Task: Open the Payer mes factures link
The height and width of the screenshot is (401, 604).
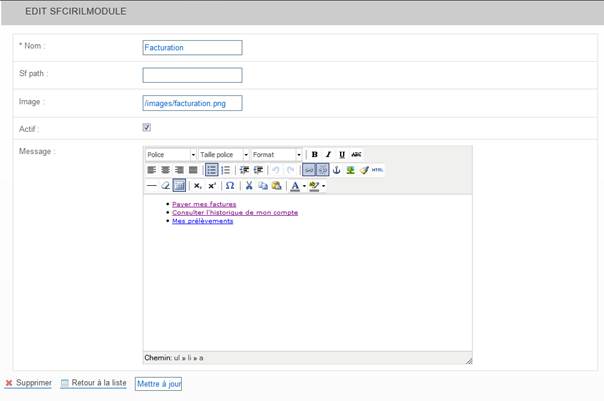Action: tap(204, 204)
